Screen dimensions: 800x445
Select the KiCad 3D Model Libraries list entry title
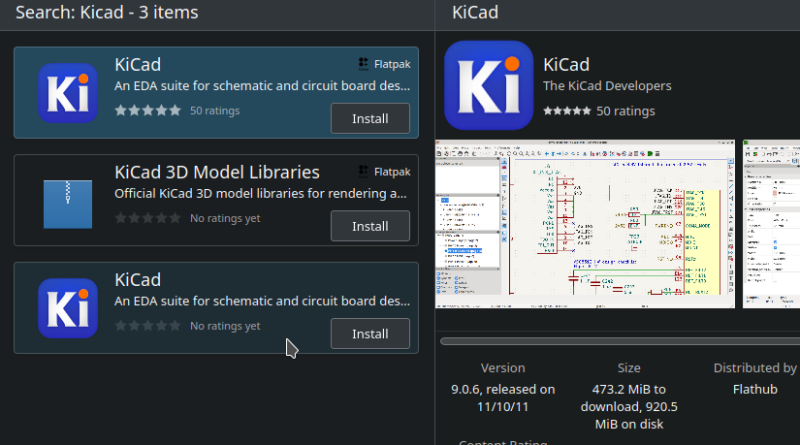coord(217,172)
